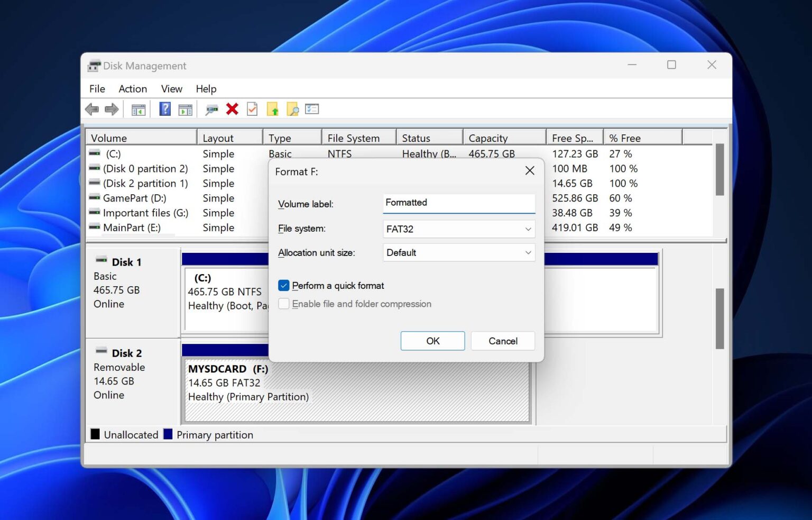Cancel the Format F dialog

pyautogui.click(x=502, y=341)
